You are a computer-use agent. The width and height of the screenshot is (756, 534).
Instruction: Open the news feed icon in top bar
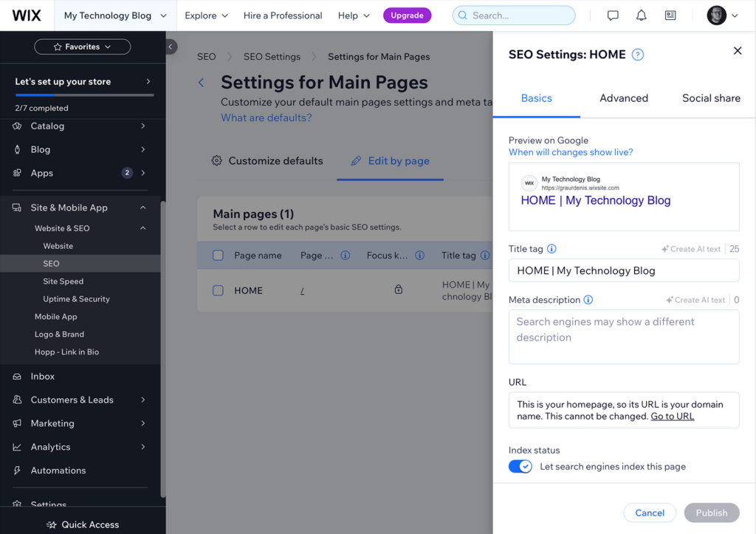670,16
